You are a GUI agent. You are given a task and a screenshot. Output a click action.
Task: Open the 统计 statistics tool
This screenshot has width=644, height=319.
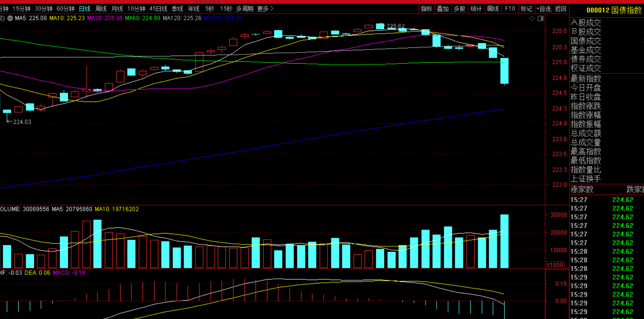(x=476, y=8)
